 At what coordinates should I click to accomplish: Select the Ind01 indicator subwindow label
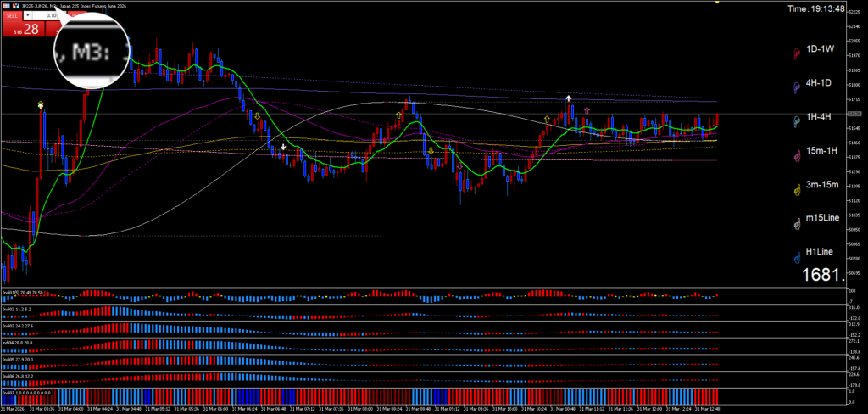19,292
